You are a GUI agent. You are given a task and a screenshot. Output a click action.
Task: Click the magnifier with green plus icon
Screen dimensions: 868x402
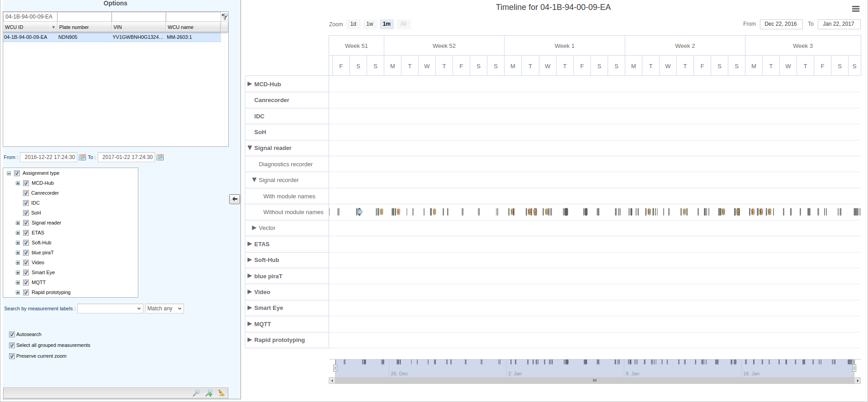click(x=209, y=393)
